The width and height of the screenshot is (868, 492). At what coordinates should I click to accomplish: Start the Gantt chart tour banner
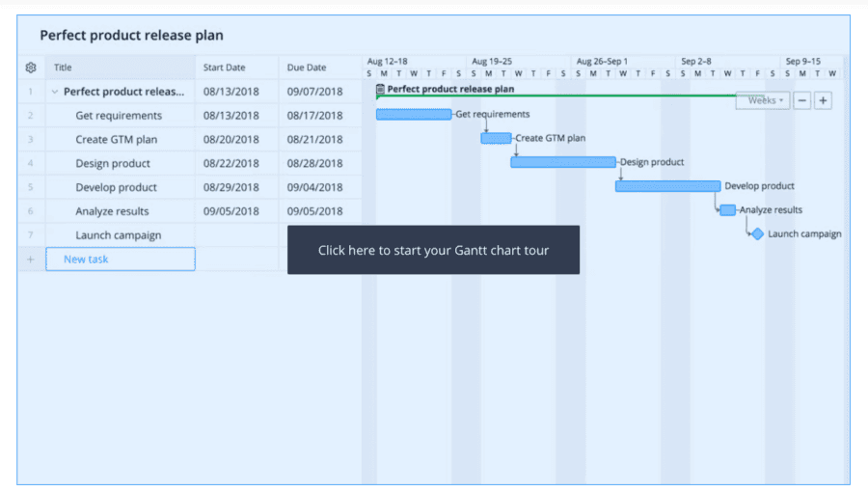click(433, 250)
